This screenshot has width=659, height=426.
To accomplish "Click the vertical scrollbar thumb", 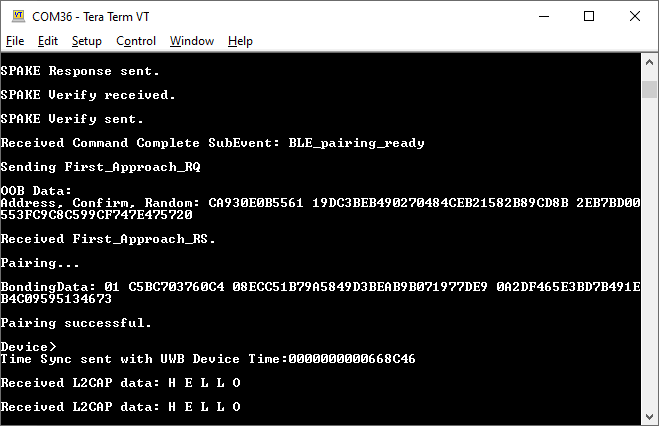I will click(x=650, y=89).
